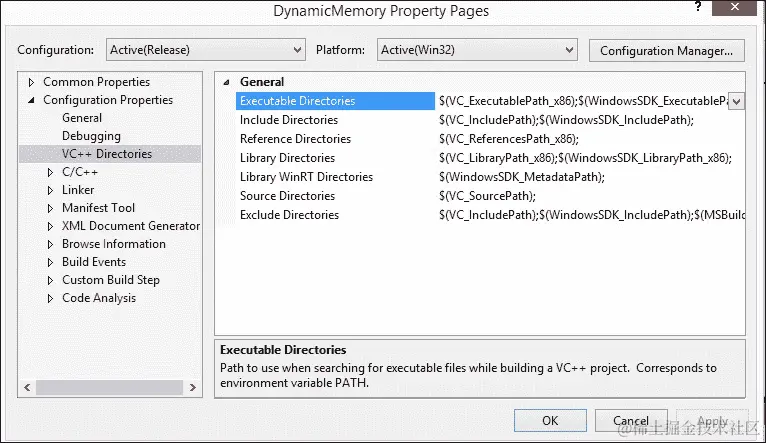Open the Executable Directories value dropdown arrow
The width and height of the screenshot is (766, 443).
coord(737,102)
